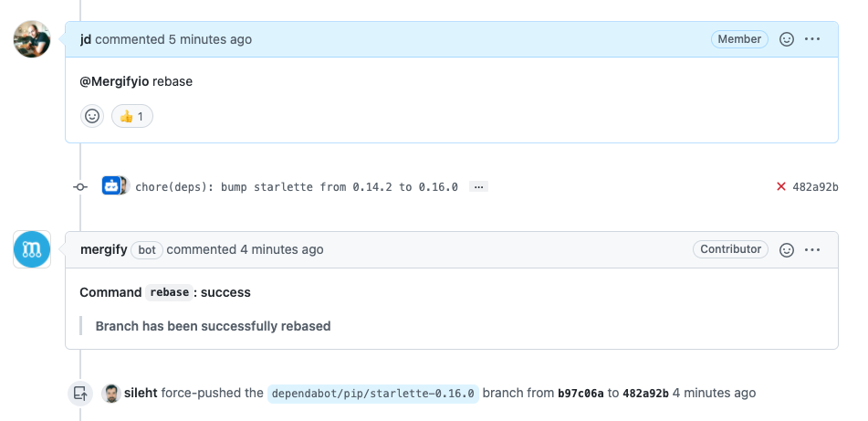View failed checks red X icon
868x421 pixels.
point(781,186)
